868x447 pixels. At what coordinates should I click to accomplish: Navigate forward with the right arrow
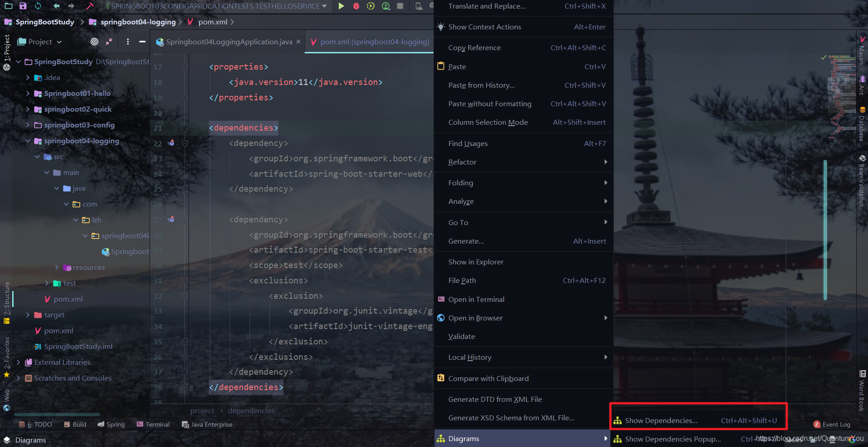pyautogui.click(x=71, y=6)
